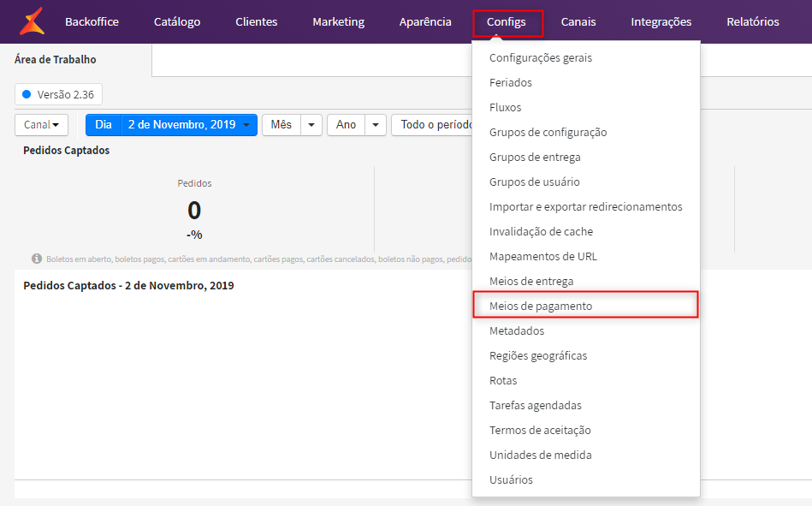Open the 2 de Novembro, 2019 date dropdown
Image resolution: width=812 pixels, height=506 pixels.
[189, 125]
